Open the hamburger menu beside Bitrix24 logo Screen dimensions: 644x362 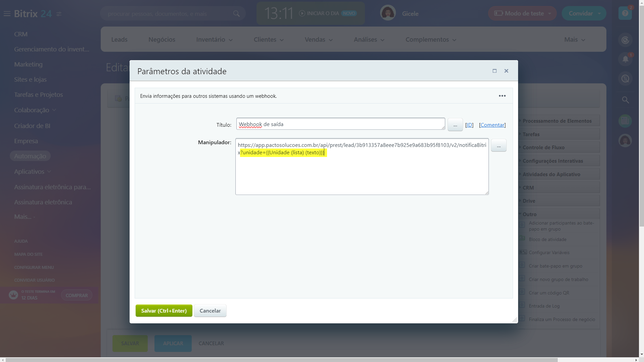click(x=7, y=13)
